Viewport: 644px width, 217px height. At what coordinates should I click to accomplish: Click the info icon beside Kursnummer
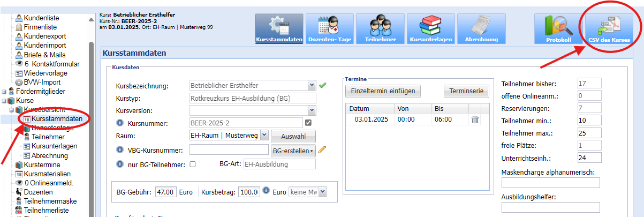click(120, 123)
